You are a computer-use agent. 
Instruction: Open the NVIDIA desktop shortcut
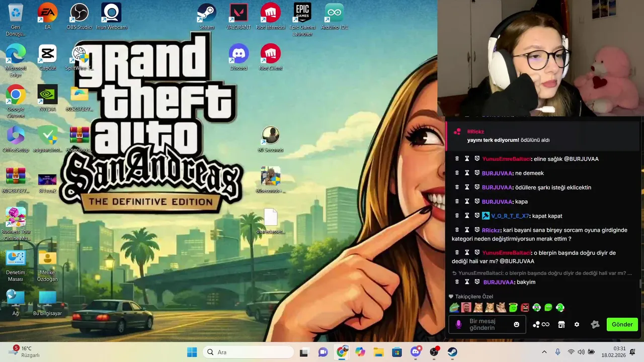[47, 98]
